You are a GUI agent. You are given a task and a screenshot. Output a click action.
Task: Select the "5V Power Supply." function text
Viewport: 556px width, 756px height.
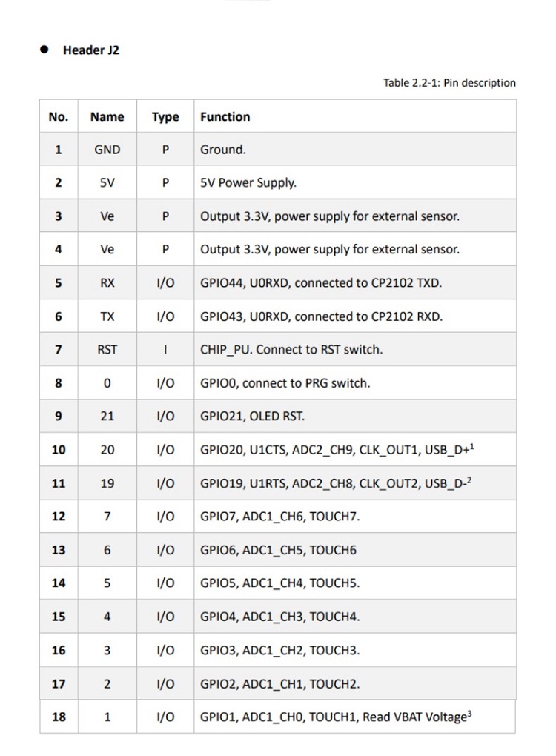pos(248,182)
